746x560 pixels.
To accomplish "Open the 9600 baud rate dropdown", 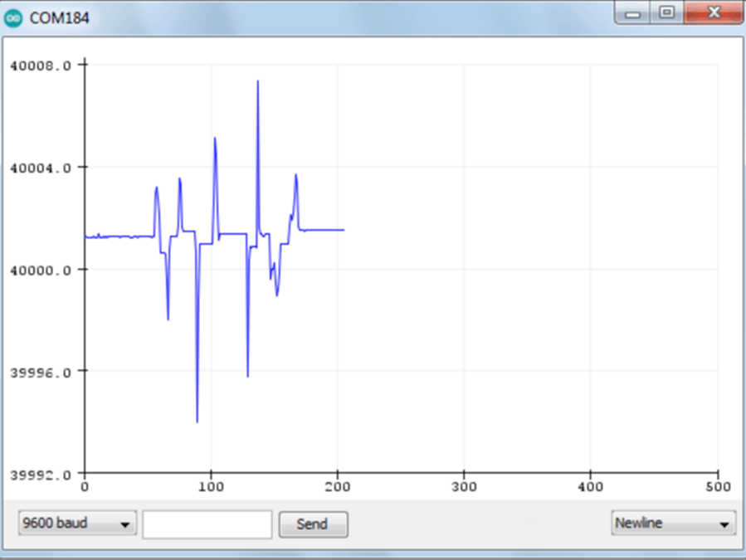I will coord(77,523).
